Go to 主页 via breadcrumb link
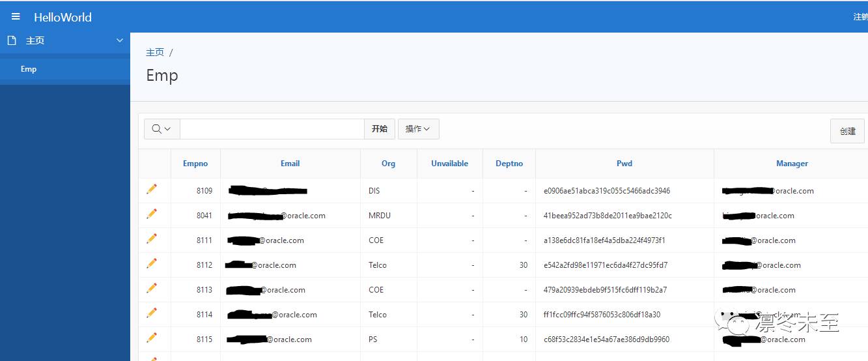Viewport: 868px width, 361px height. pos(155,52)
